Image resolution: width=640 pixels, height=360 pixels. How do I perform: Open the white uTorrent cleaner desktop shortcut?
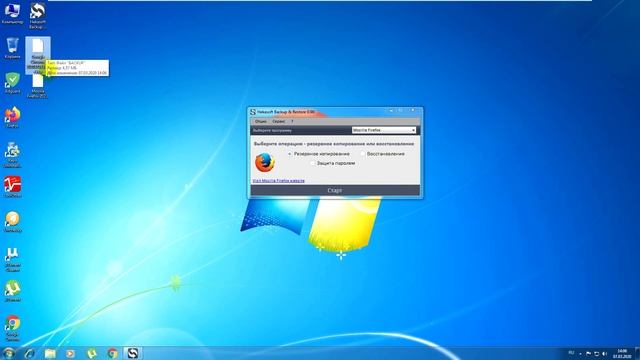click(x=12, y=259)
